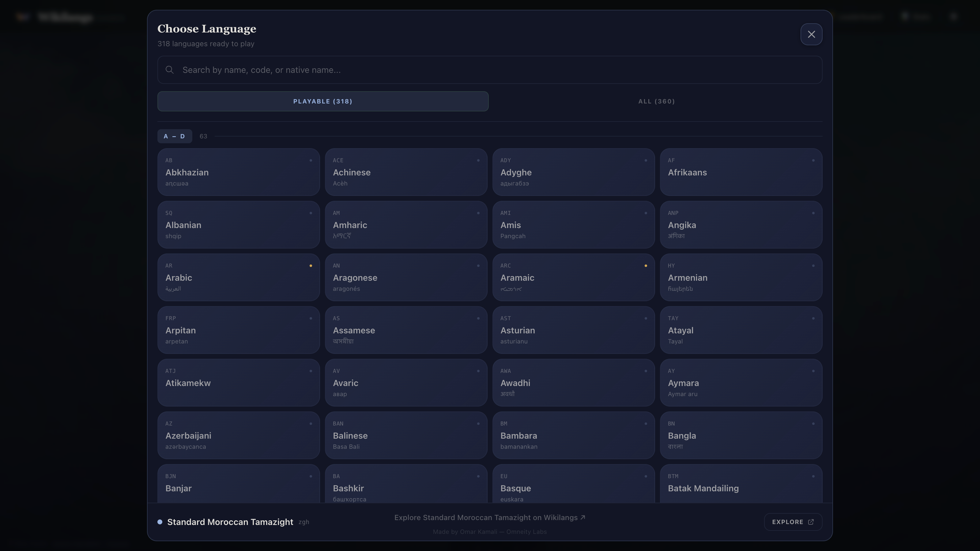
Task: Click the EXPLORE button at bottom right
Action: (793, 522)
